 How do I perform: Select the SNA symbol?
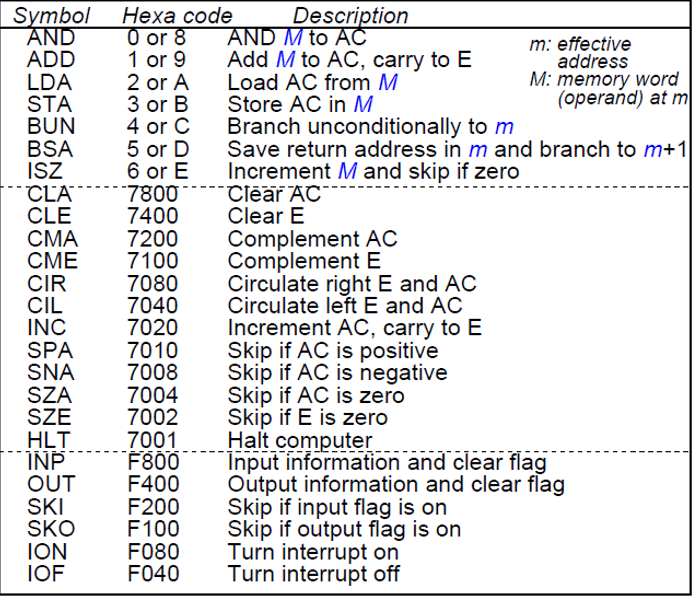click(x=50, y=373)
